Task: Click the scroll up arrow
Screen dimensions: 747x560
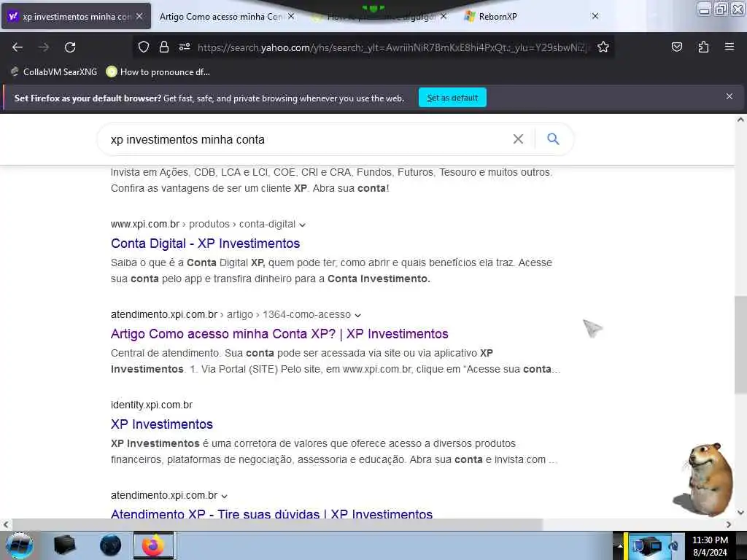Action: pos(740,120)
